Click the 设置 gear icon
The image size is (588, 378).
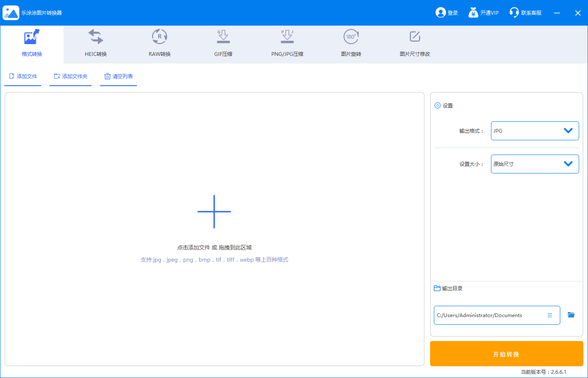[437, 105]
